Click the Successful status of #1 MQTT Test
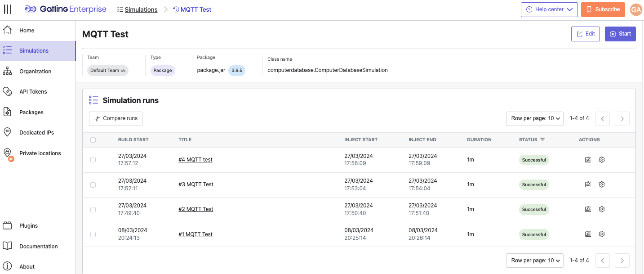This screenshot has height=274, width=644. (534, 234)
